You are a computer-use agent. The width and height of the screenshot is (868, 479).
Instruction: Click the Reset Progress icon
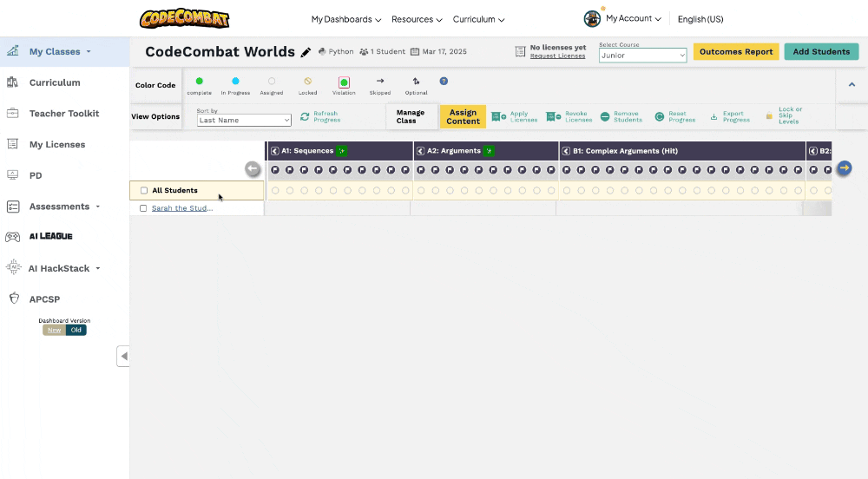pyautogui.click(x=659, y=116)
